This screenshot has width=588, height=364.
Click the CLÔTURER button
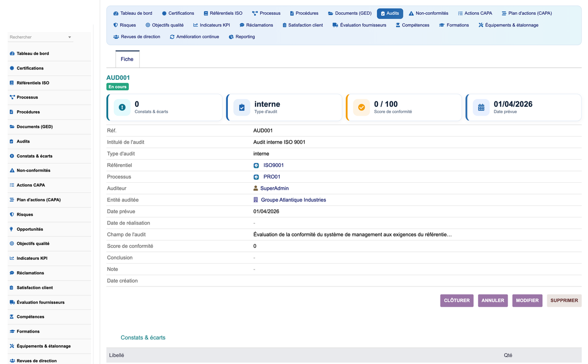(x=457, y=300)
